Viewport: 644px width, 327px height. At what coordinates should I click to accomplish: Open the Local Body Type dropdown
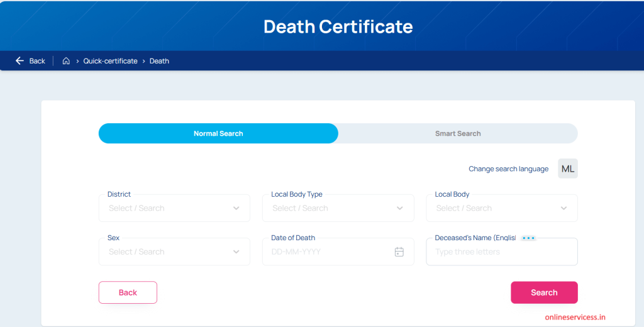338,208
